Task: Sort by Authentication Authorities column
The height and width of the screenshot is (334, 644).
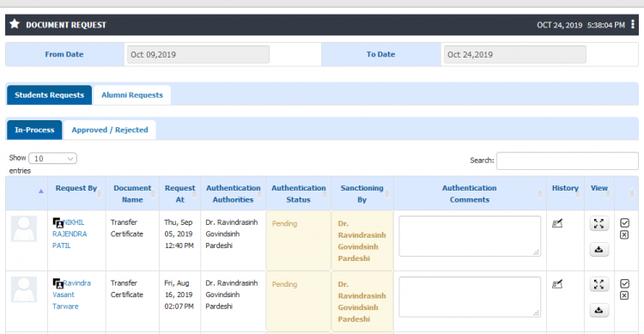Action: [x=234, y=194]
